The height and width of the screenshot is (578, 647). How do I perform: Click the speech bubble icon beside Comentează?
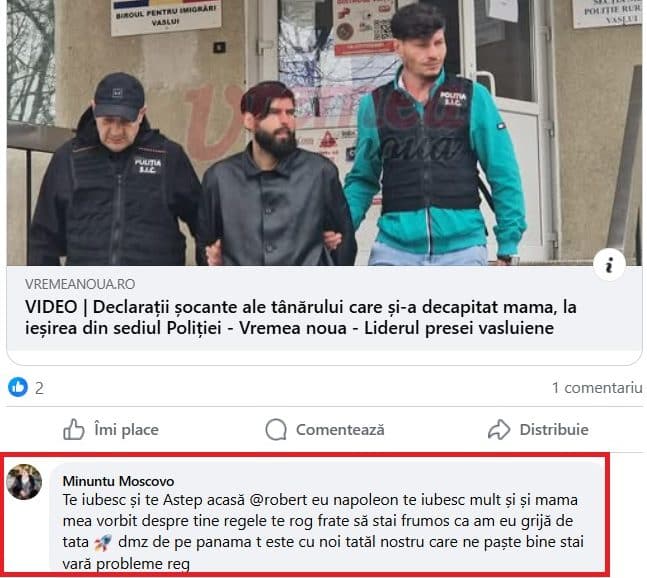(x=276, y=429)
